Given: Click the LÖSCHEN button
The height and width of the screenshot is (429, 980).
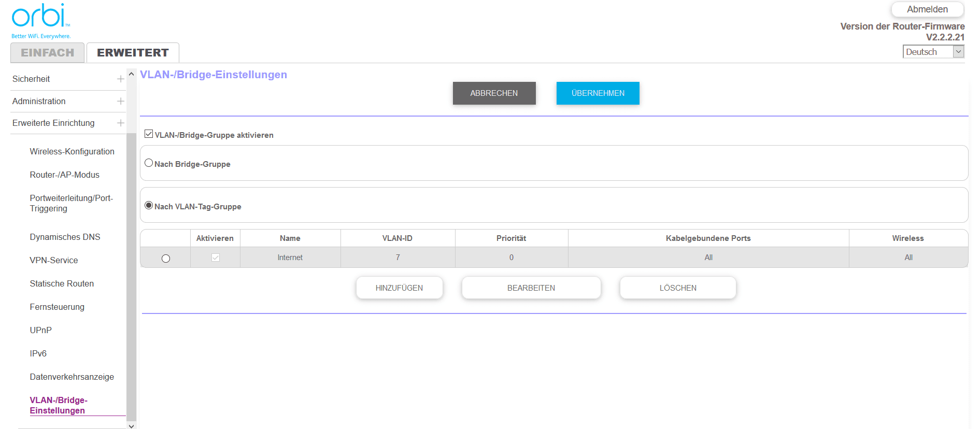Looking at the screenshot, I should pyautogui.click(x=678, y=288).
